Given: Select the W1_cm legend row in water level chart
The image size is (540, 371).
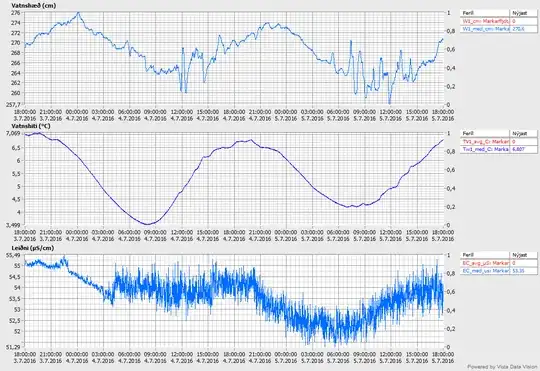Looking at the screenshot, I should tap(498, 21).
